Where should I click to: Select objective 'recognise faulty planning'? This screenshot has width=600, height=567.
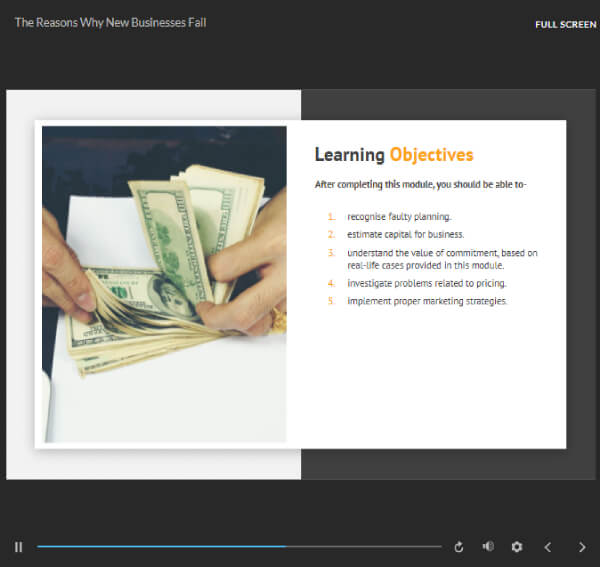(399, 217)
